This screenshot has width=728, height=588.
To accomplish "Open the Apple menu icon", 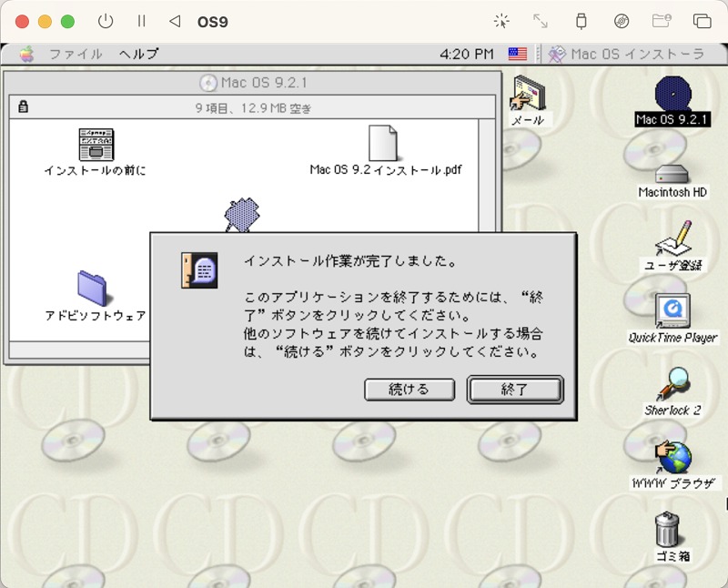I will click(x=27, y=55).
